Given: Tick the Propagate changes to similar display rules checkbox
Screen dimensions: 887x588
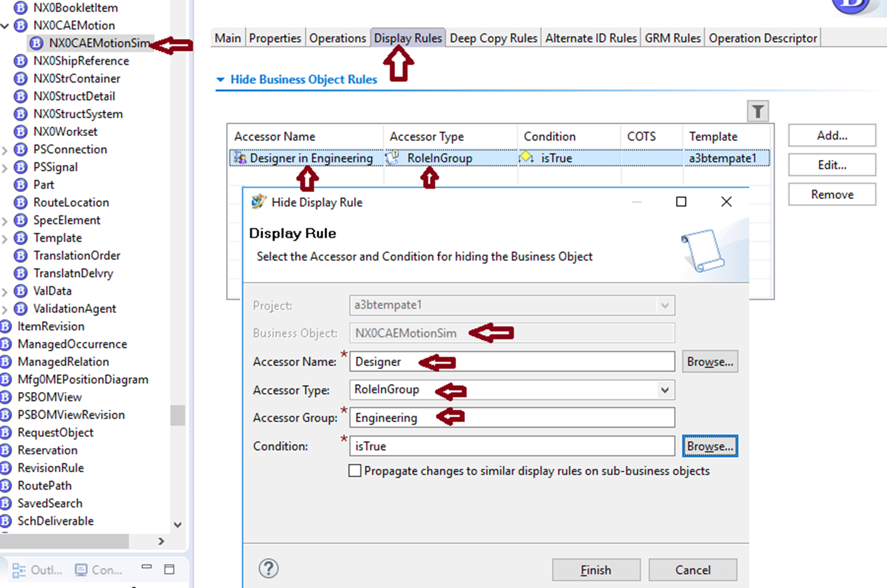Looking at the screenshot, I should pyautogui.click(x=355, y=471).
